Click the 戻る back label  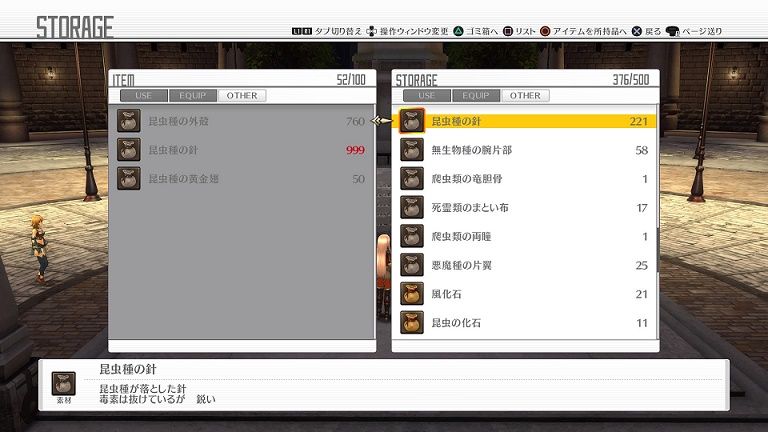click(652, 31)
